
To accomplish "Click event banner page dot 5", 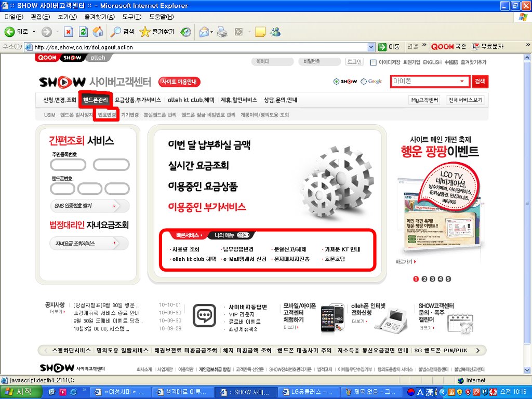I will [448, 279].
